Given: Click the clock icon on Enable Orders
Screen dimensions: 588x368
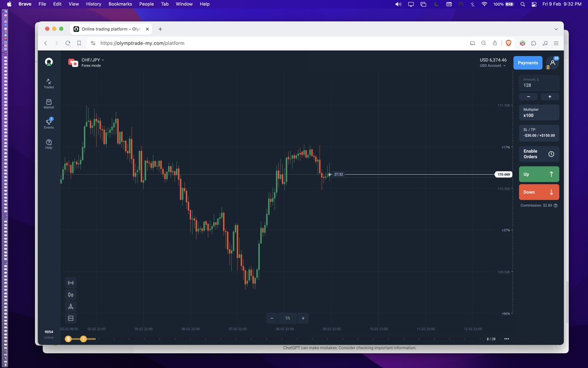Looking at the screenshot, I should (x=551, y=154).
